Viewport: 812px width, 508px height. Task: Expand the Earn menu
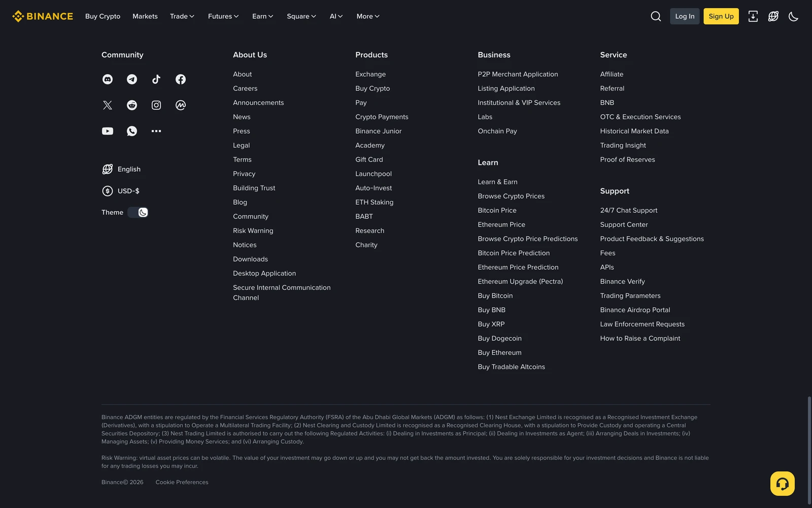[x=263, y=16]
